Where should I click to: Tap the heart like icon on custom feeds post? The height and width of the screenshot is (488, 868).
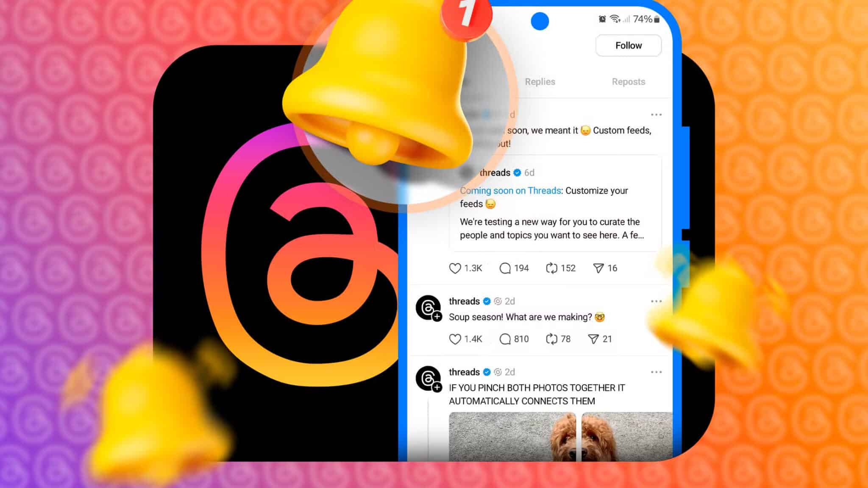pos(455,268)
